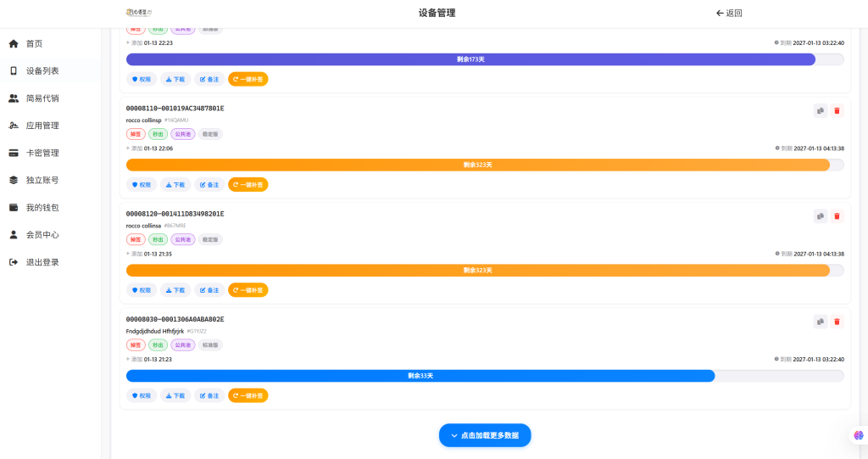Click 一键补签 for Fndgdjdhdud Hfhfjrjrk

click(248, 396)
